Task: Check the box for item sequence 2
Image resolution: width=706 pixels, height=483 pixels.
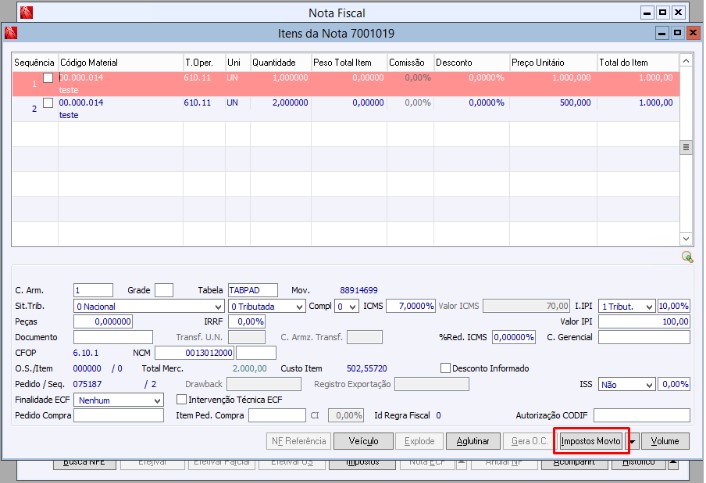Action: coord(48,103)
